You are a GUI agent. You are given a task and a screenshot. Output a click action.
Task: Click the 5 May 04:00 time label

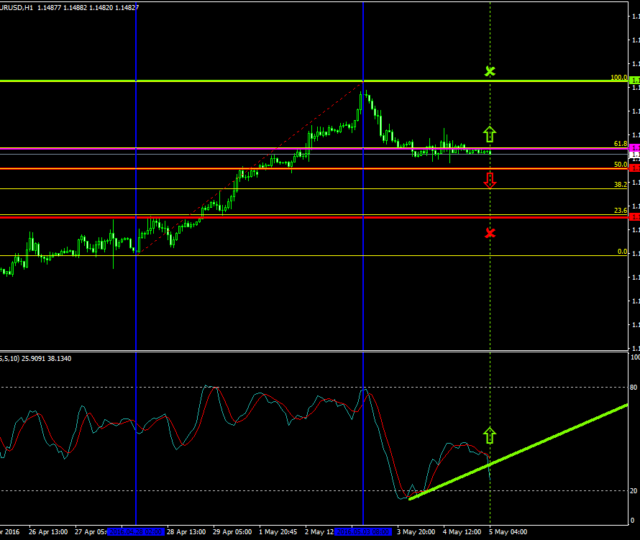(x=509, y=531)
